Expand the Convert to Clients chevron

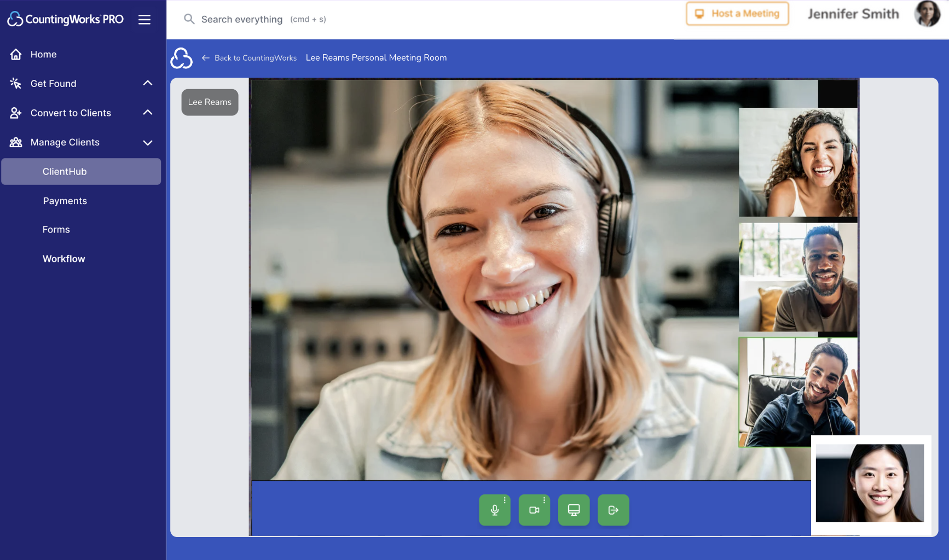click(x=147, y=113)
